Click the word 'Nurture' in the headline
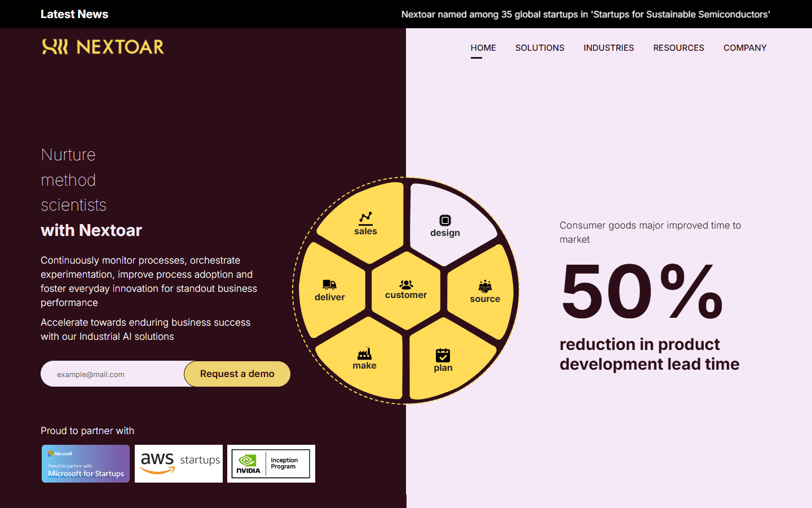 click(x=68, y=155)
